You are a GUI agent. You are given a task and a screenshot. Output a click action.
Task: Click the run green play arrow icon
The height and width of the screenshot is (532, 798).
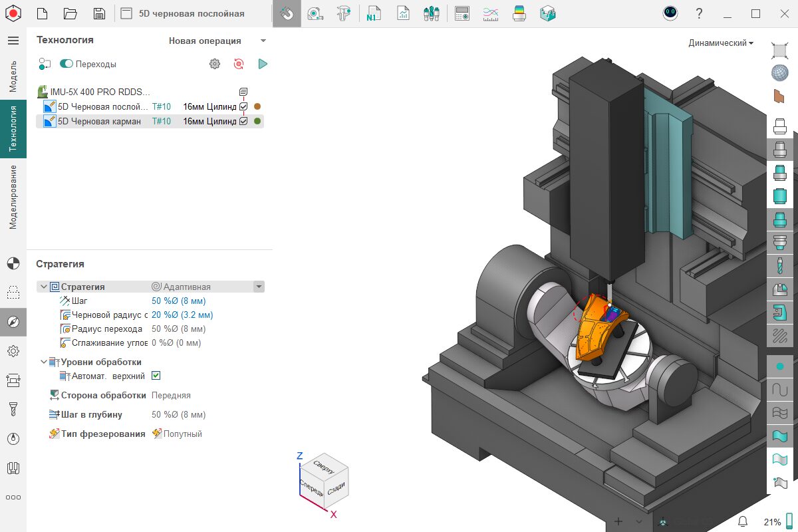coord(263,64)
